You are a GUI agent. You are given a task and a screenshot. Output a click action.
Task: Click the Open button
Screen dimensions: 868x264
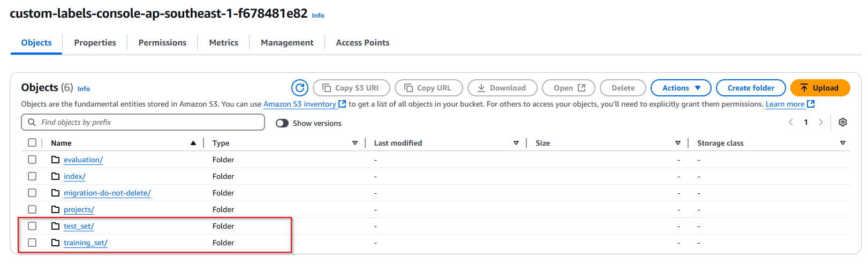[x=569, y=88]
